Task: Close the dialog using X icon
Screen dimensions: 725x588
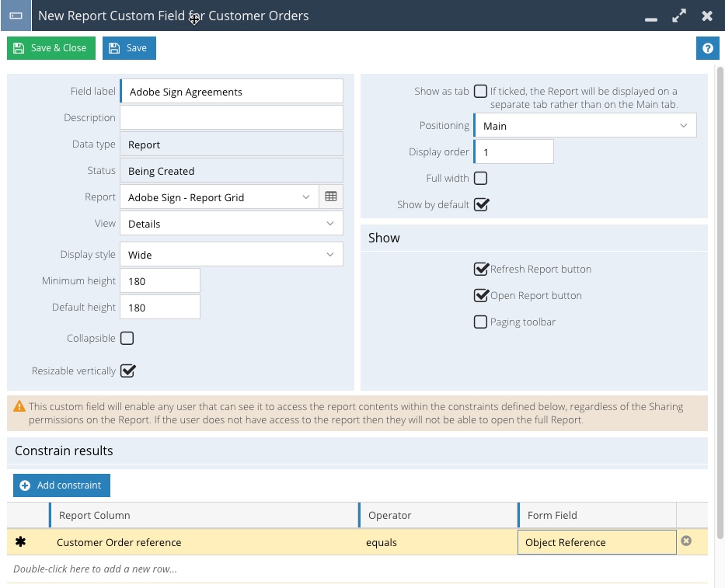Action: tap(707, 16)
